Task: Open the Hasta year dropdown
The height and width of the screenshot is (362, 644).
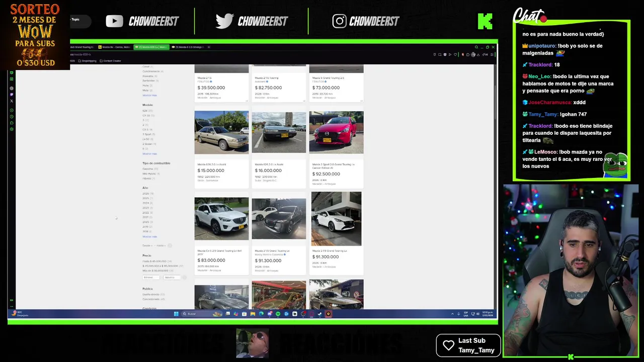Action: 161,245
